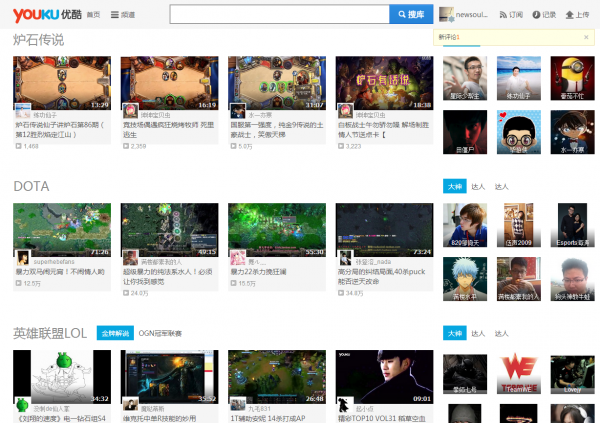Click pink anime avatar below 55:30 video
Image resolution: width=600 pixels, height=423 pixels.
238,258
